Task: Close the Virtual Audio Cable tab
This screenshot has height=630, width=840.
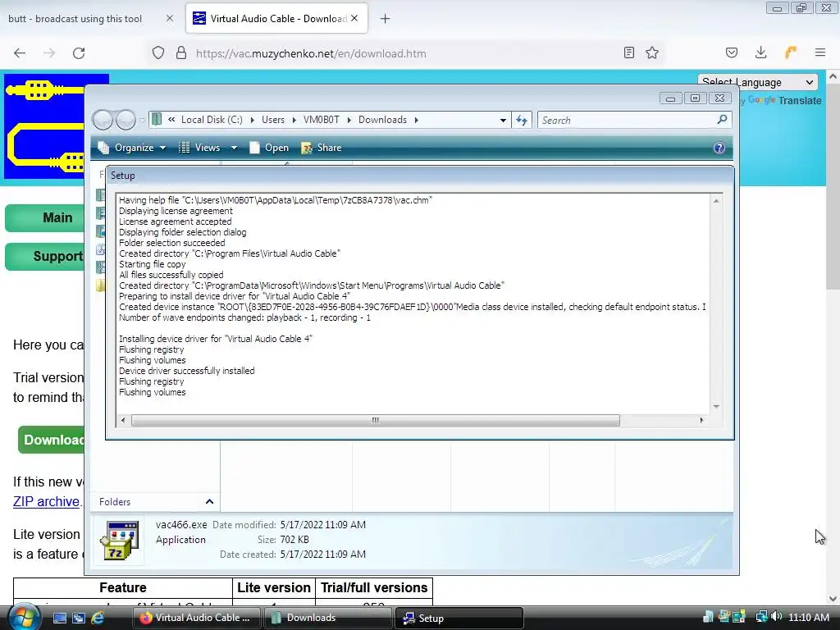Action: [354, 18]
